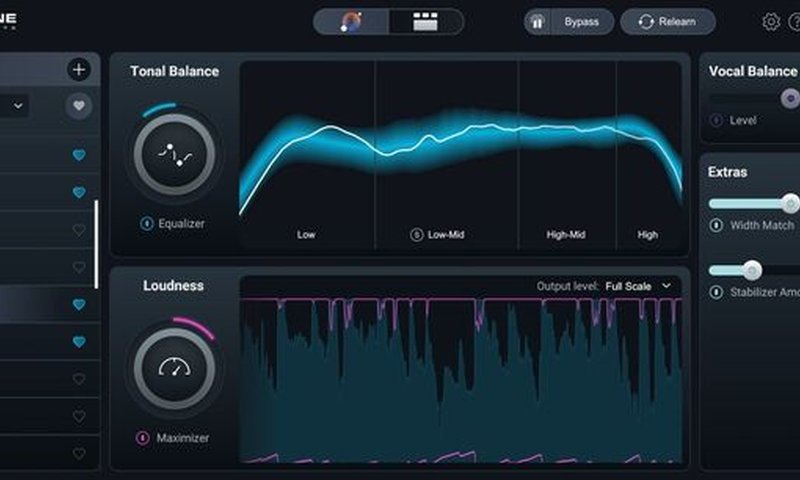Click the left panel list scrollbar

(x=96, y=244)
